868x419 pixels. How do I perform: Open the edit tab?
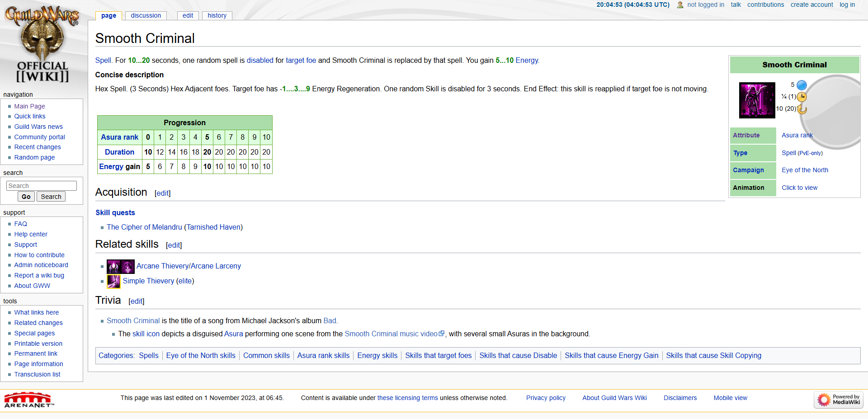tap(188, 15)
